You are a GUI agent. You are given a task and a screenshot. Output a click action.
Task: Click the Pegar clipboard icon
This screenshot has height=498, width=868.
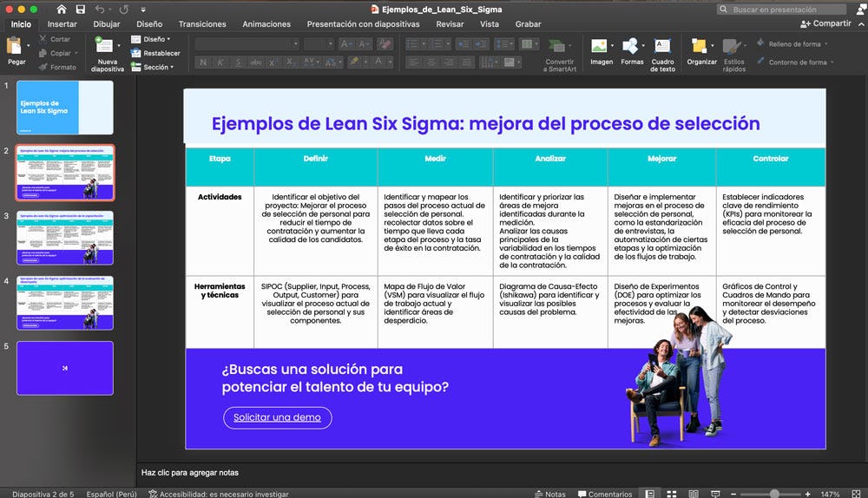coord(14,46)
